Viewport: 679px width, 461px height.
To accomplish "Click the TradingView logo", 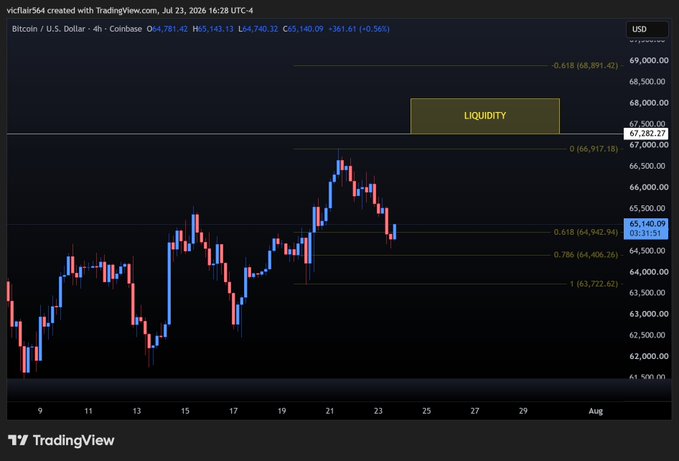I will 61,440.
